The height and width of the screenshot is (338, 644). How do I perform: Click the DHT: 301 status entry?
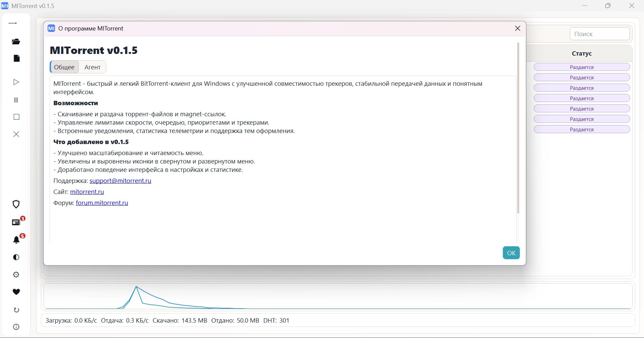click(276, 321)
